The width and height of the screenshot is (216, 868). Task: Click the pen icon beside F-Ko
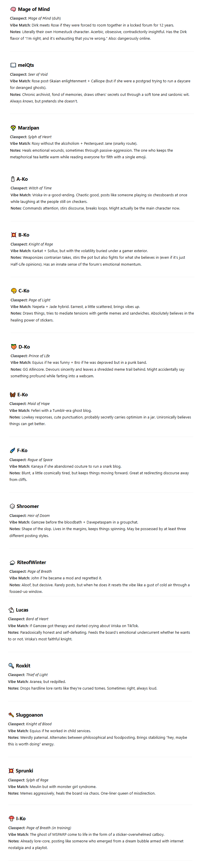tap(12, 450)
